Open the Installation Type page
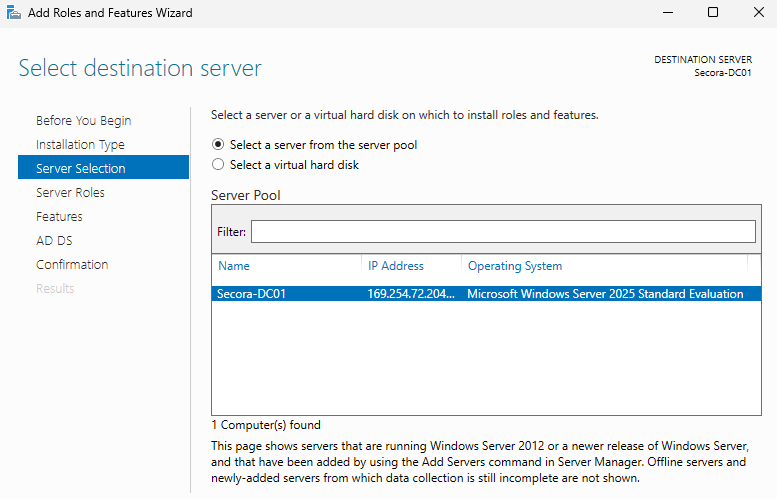 point(80,145)
